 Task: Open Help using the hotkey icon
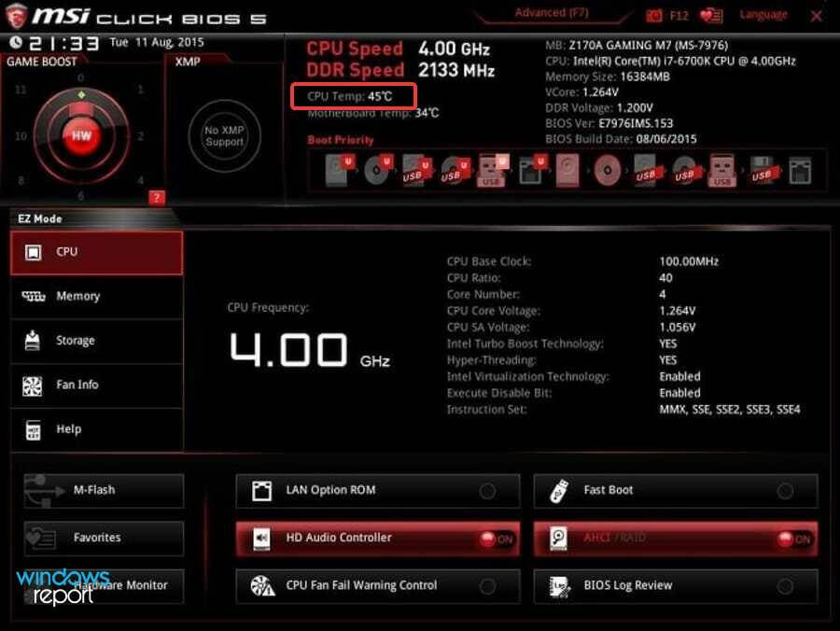pos(96,429)
